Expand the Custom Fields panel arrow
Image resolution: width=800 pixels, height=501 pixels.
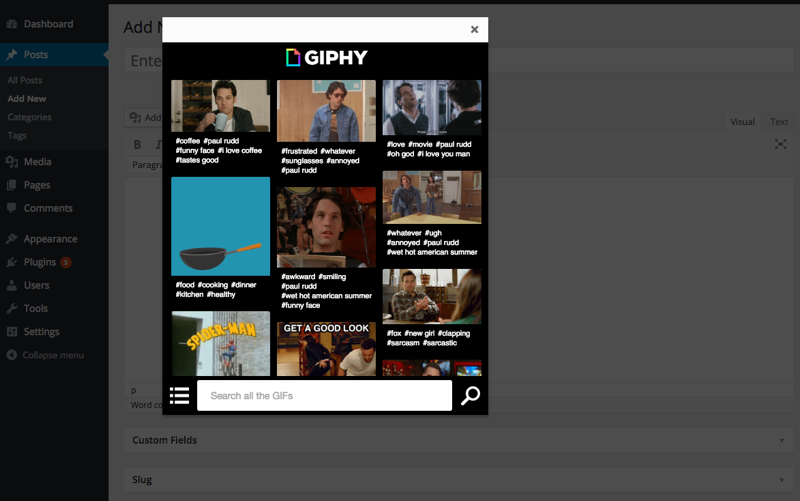coord(781,440)
